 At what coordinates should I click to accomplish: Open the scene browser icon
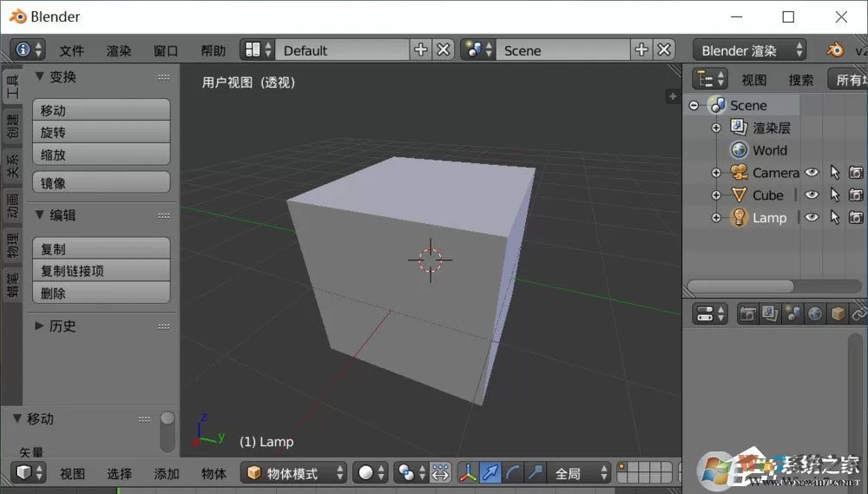479,49
